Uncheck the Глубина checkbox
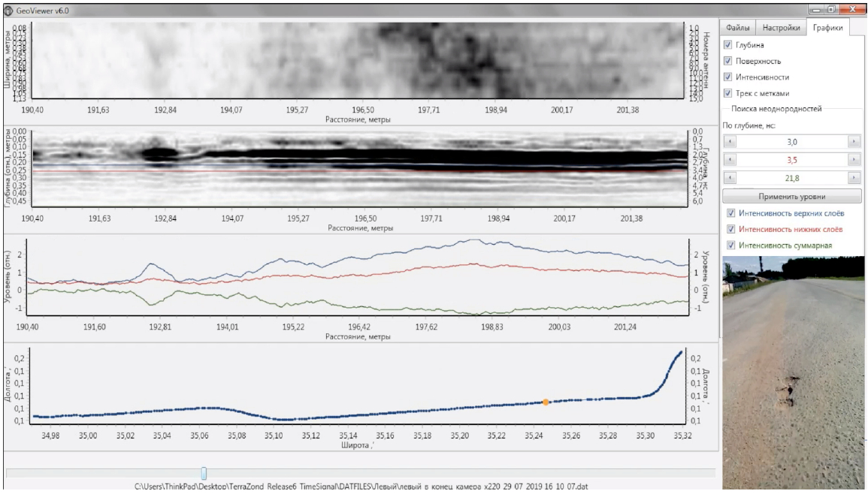The height and width of the screenshot is (494, 868). 727,45
